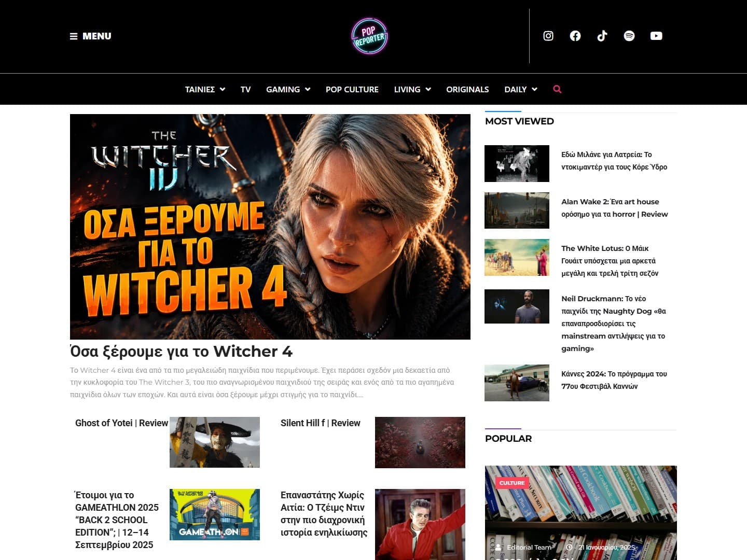Image resolution: width=747 pixels, height=560 pixels.
Task: Open the Witcher 4 featured banner image
Action: pos(270,227)
